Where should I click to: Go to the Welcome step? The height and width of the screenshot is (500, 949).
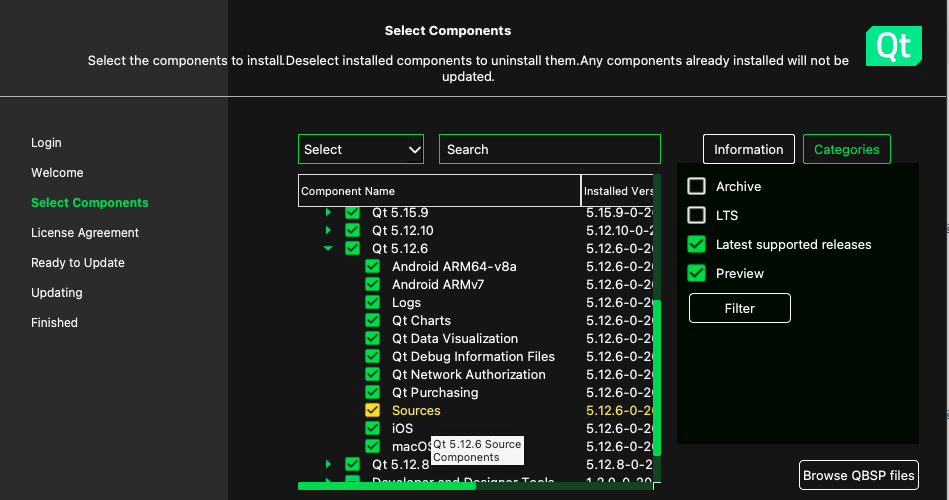(x=57, y=173)
